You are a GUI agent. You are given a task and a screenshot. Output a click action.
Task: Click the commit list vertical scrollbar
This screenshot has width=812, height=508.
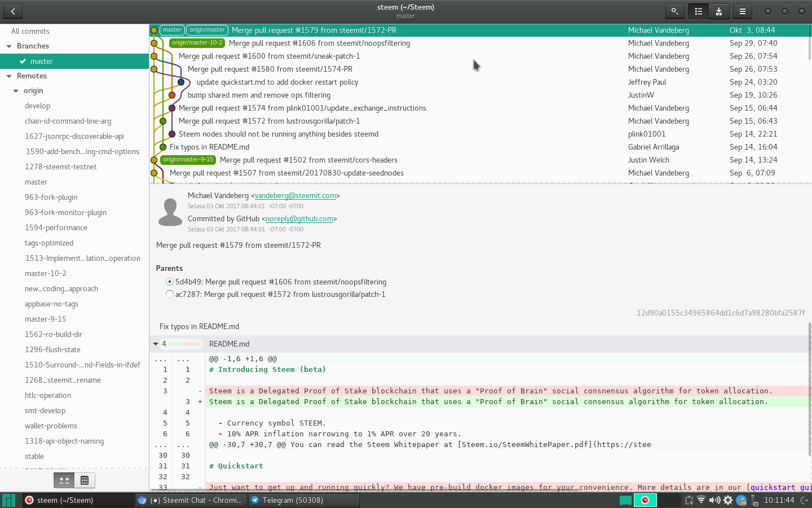(x=810, y=42)
